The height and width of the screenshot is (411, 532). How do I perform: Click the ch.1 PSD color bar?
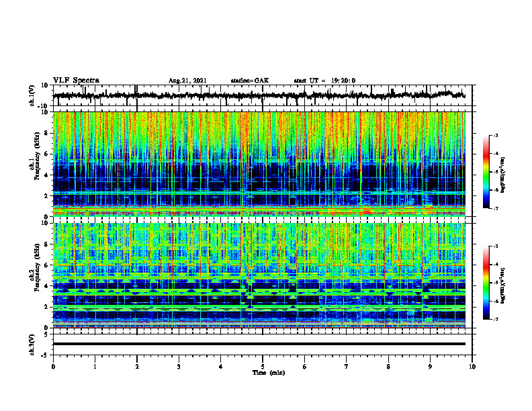coord(486,172)
